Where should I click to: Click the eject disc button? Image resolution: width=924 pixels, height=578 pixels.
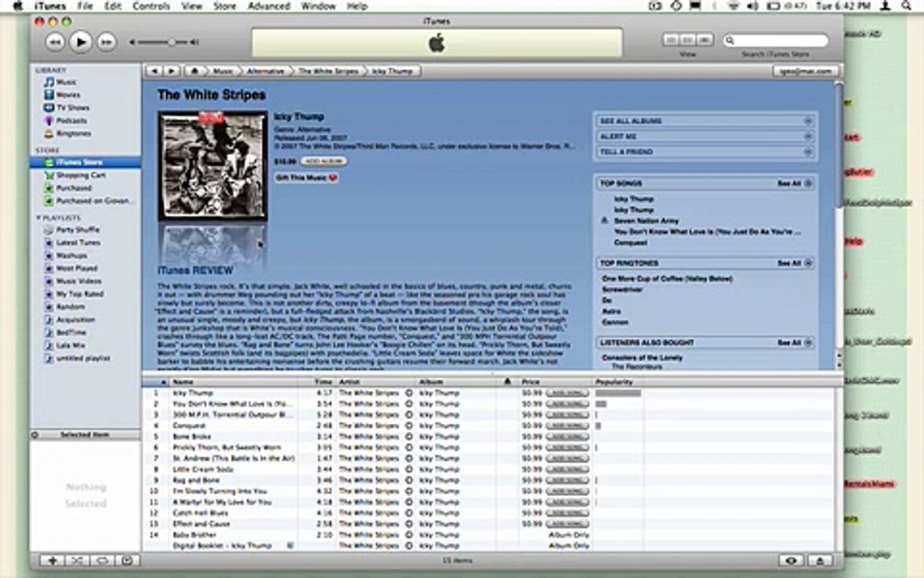pos(819,560)
